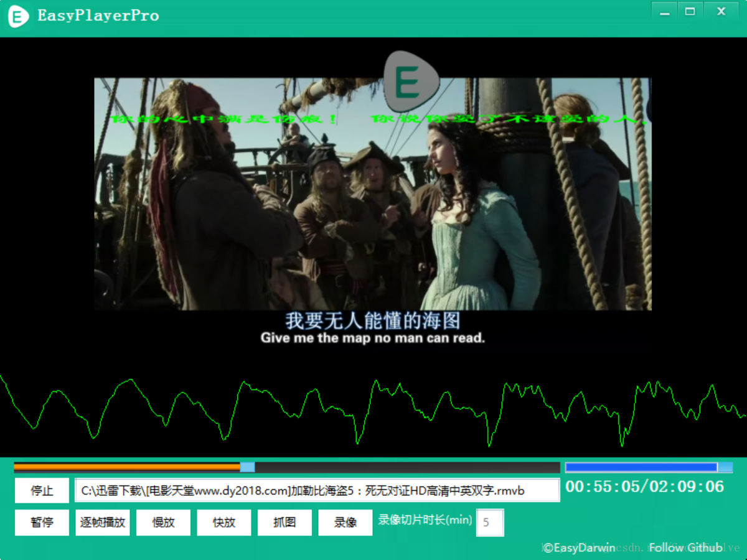Minimize the EasyPlayerPro window

point(665,12)
